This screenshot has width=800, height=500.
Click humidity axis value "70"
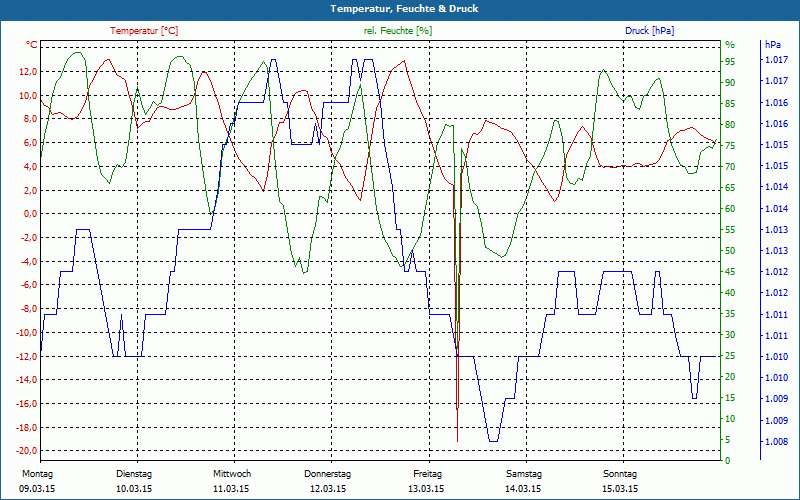pos(730,167)
